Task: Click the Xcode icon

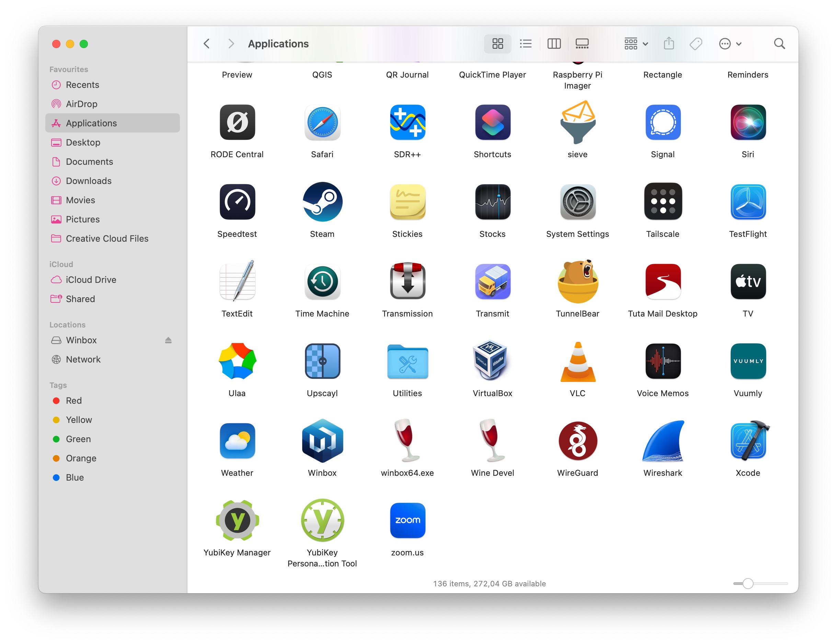Action: click(x=749, y=440)
